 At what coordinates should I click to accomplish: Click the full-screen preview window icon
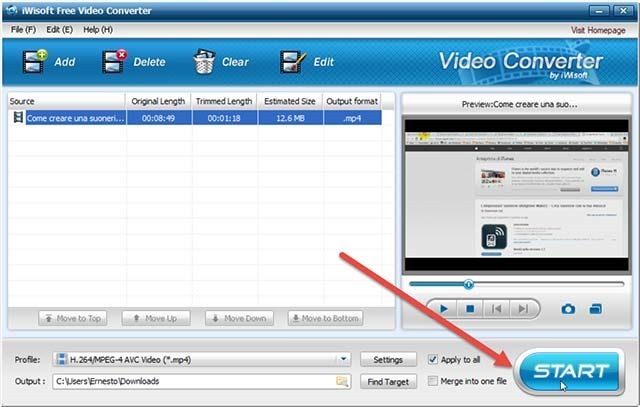click(596, 309)
